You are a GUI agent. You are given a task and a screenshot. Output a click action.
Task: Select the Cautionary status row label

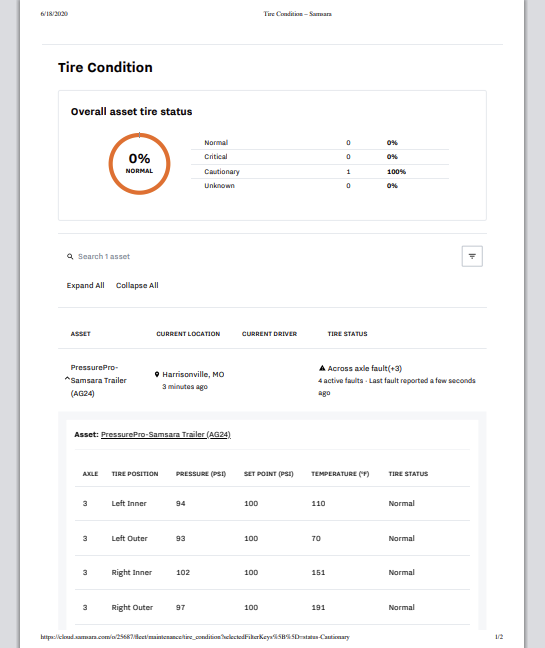coord(222,172)
